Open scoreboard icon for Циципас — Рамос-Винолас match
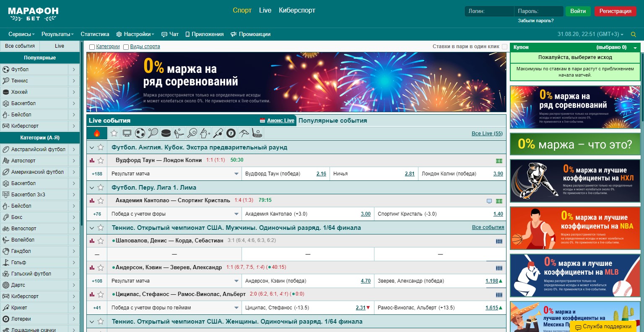 (x=499, y=295)
